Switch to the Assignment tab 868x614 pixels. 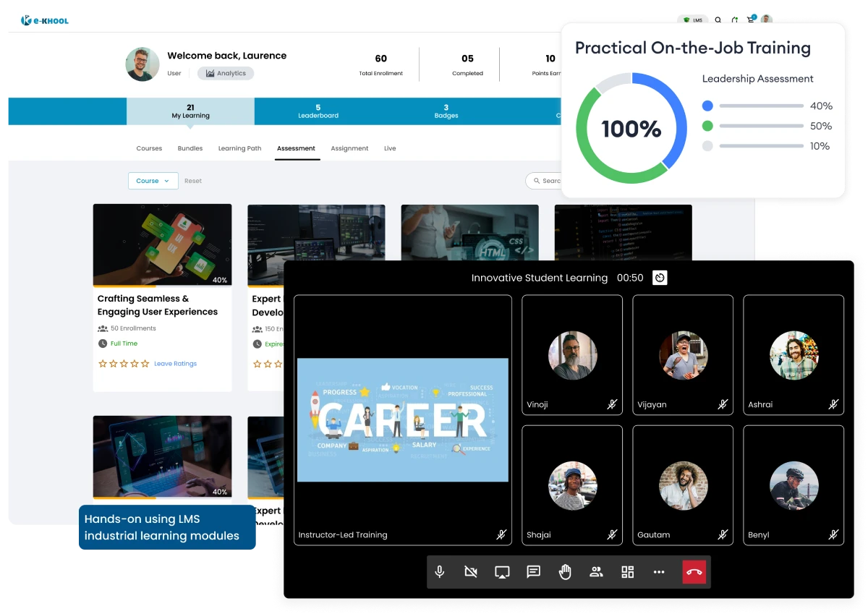[x=349, y=148]
